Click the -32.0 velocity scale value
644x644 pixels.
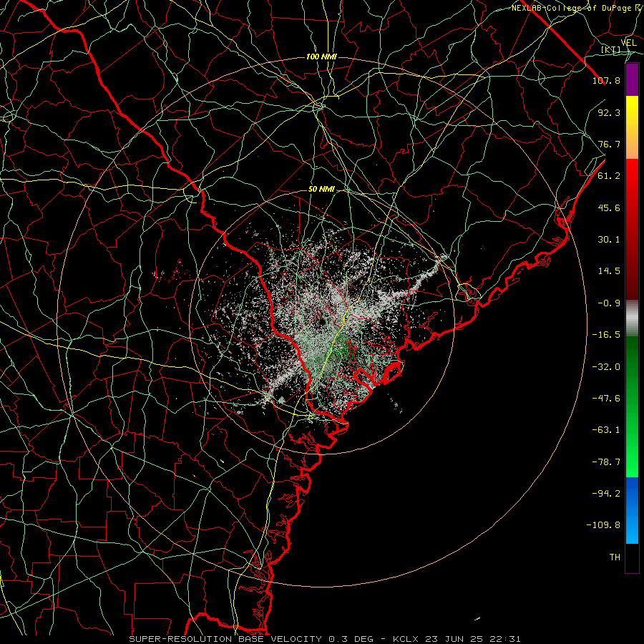[x=606, y=367]
